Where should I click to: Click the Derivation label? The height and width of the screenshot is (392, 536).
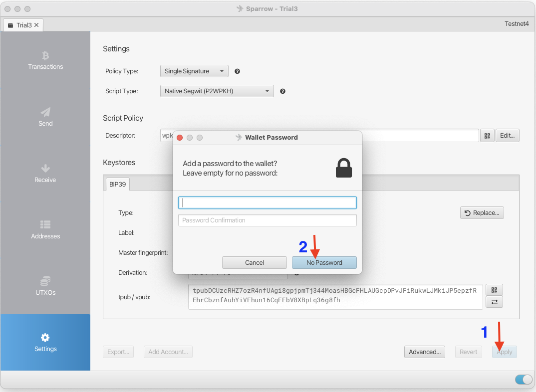pyautogui.click(x=133, y=272)
